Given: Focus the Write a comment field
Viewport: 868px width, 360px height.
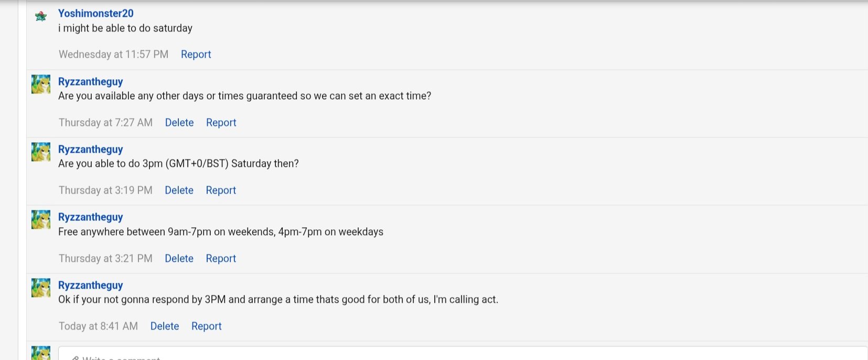Looking at the screenshot, I should pyautogui.click(x=462, y=354).
